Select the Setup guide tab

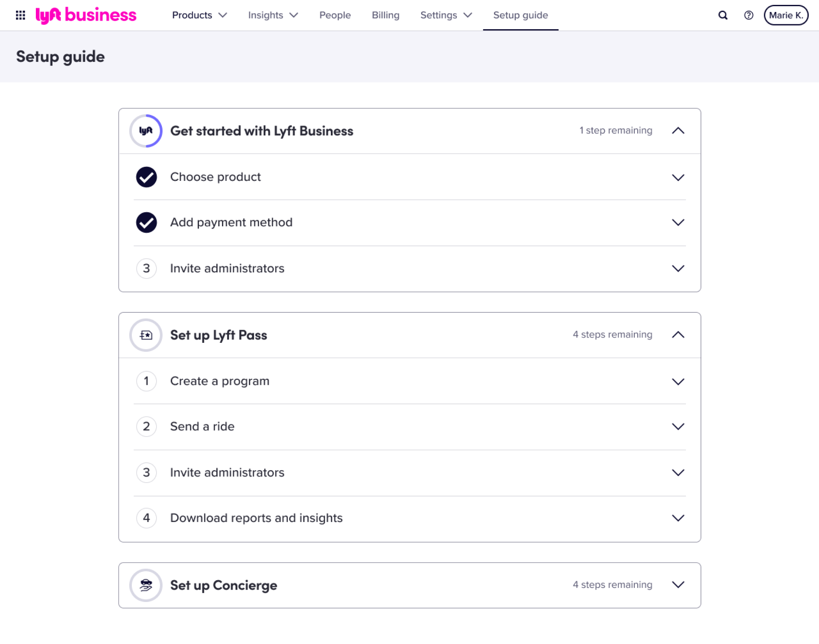(520, 15)
